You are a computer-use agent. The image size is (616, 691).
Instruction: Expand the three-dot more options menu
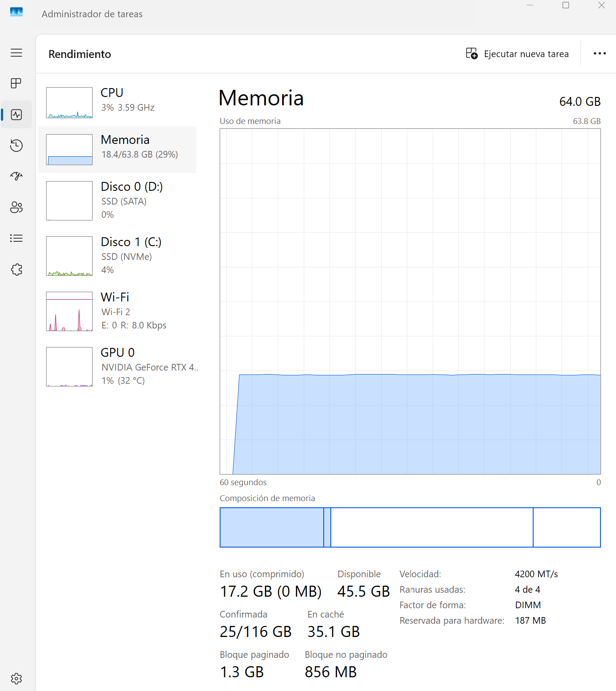tap(599, 54)
